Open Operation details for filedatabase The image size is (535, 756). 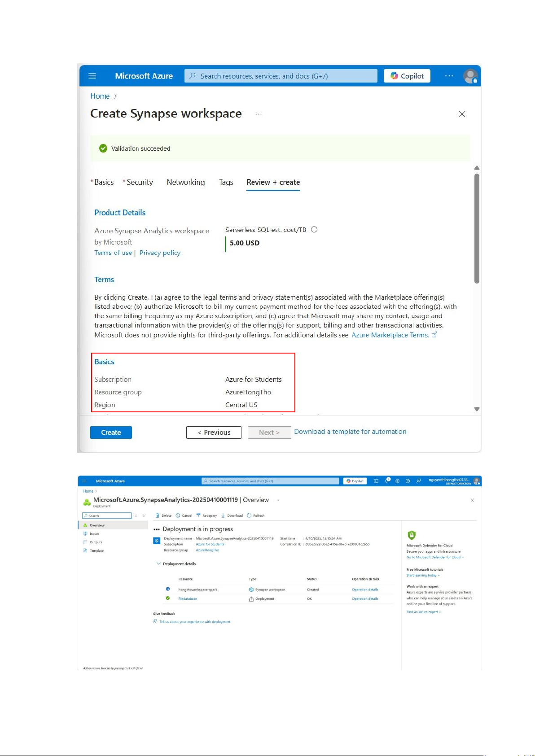tap(365, 599)
